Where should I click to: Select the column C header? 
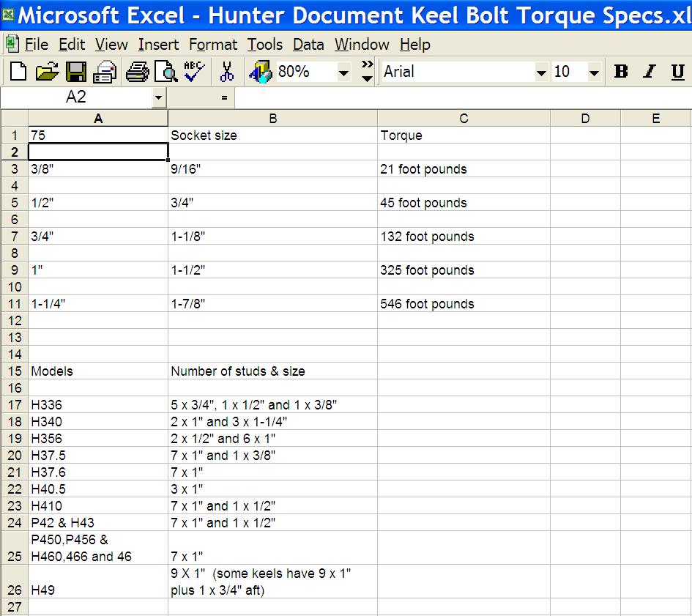(464, 119)
